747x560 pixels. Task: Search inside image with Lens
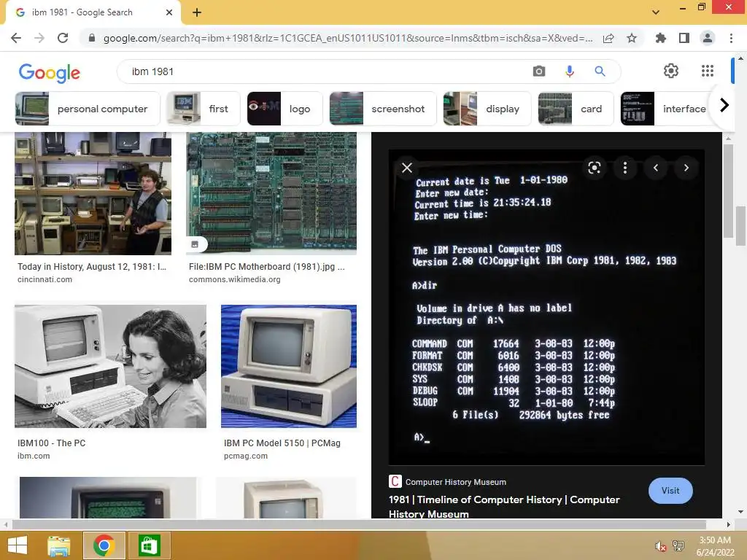coord(594,168)
